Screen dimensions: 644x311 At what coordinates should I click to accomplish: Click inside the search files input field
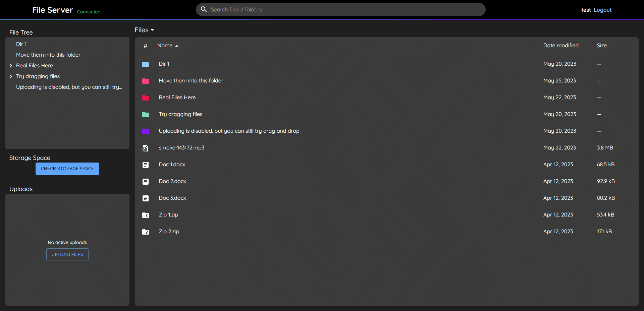click(x=335, y=9)
